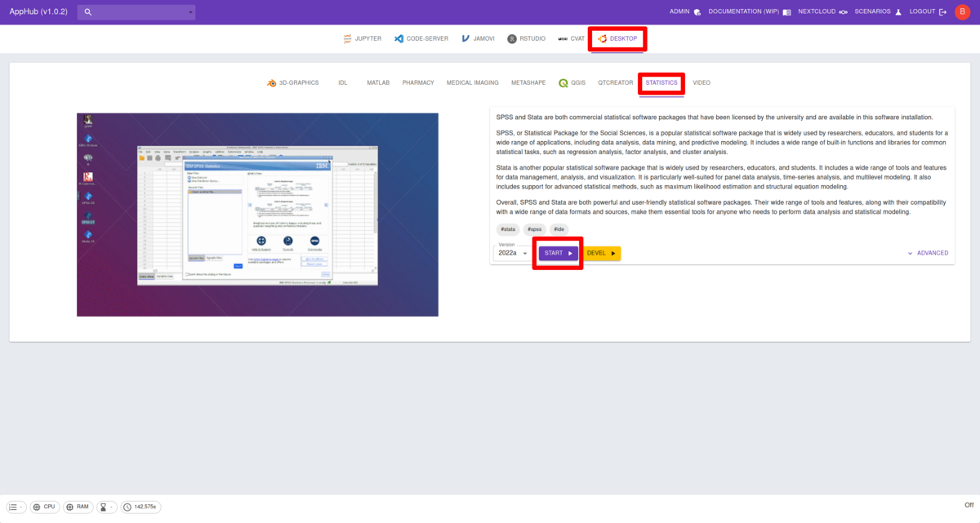
Task: Switch to the Code-Server app
Action: coord(421,38)
